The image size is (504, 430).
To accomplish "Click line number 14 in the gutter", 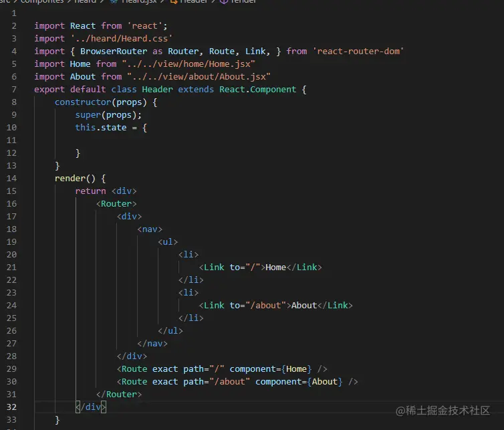I will [11, 178].
